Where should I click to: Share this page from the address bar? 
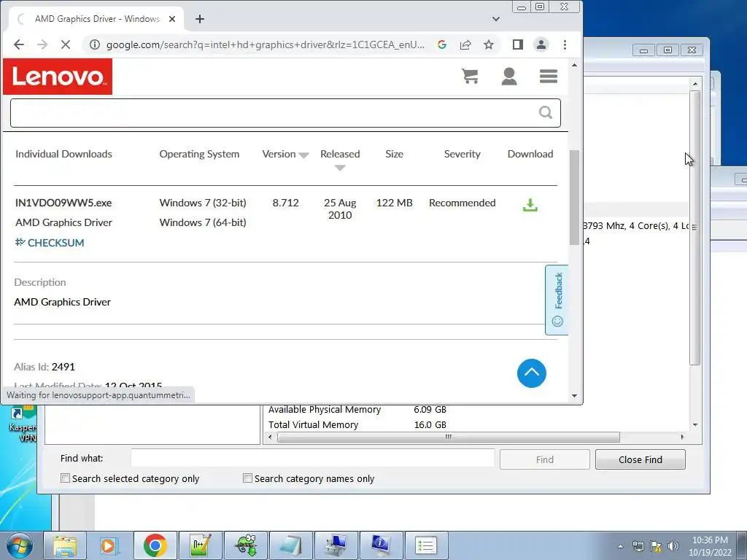pos(465,44)
